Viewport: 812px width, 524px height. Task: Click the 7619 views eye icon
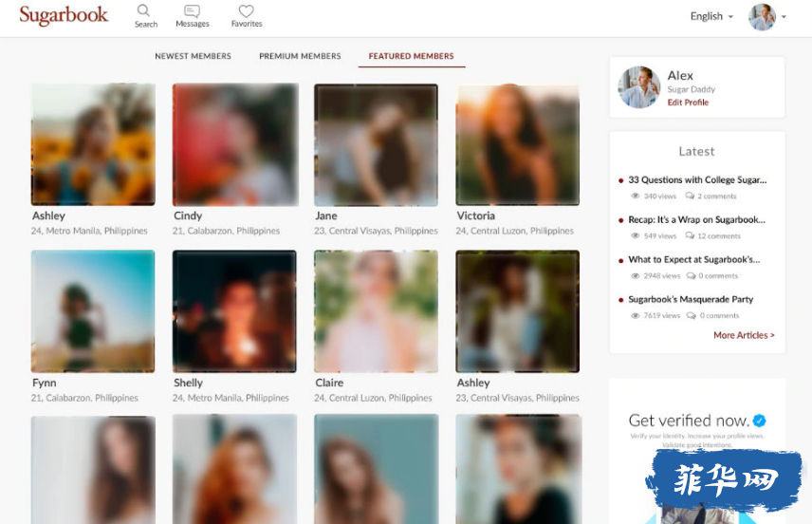tap(635, 316)
